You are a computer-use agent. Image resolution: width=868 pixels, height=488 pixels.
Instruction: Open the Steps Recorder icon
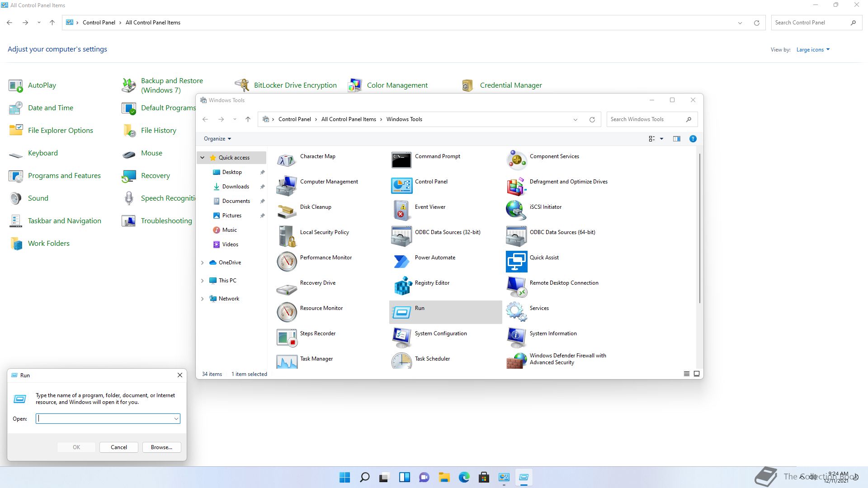click(287, 337)
